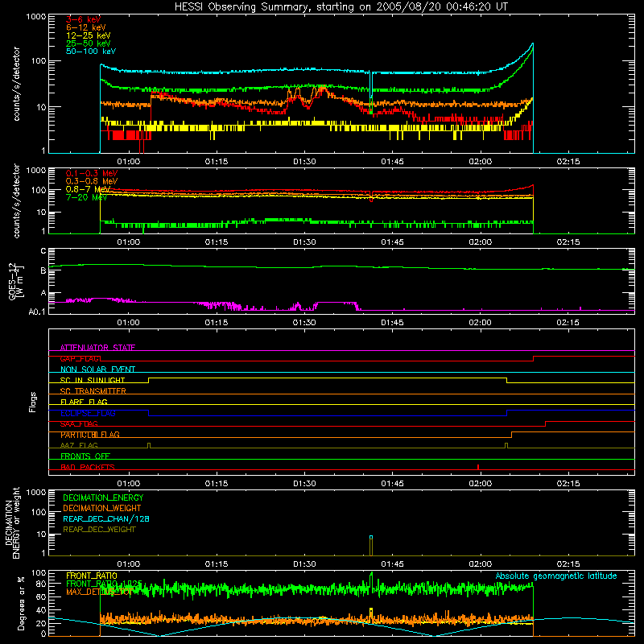
Task: Click the PARTICLE_FLAG label
Action: click(90, 434)
